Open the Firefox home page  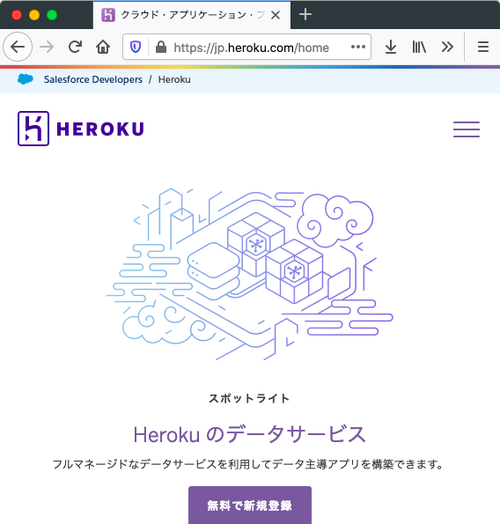click(103, 47)
